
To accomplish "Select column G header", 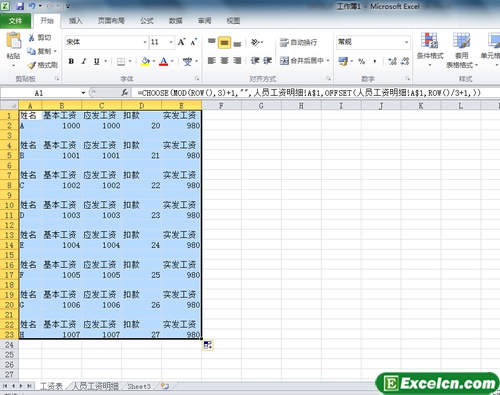I will tap(261, 106).
